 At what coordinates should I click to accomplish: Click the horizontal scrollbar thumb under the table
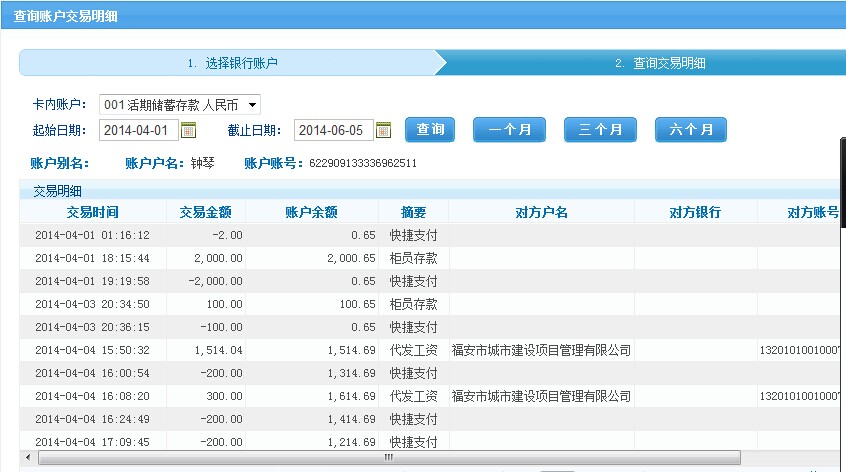coord(385,458)
